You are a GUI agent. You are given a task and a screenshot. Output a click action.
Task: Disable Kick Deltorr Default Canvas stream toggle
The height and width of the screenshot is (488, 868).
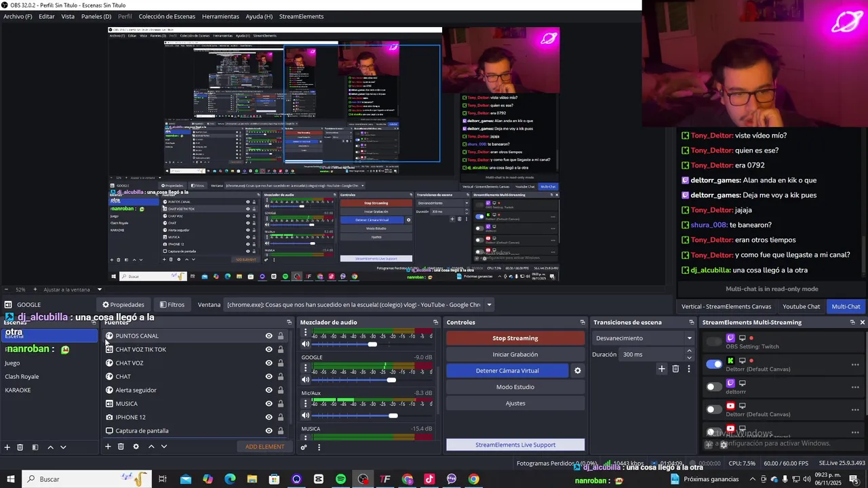pos(714,365)
